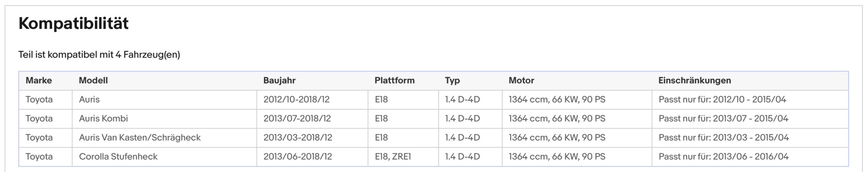The height and width of the screenshot is (172, 868).
Task: Click the Kompatibilität heading
Action: [x=74, y=23]
